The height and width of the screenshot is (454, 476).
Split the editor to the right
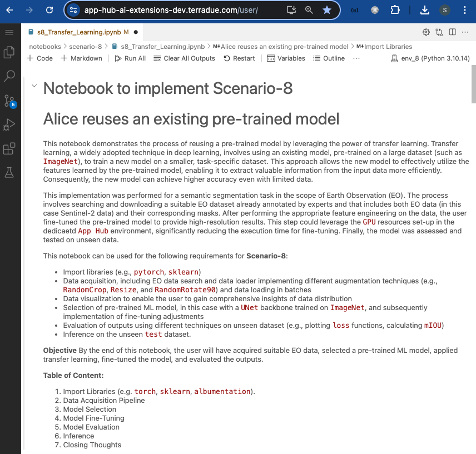click(x=453, y=32)
